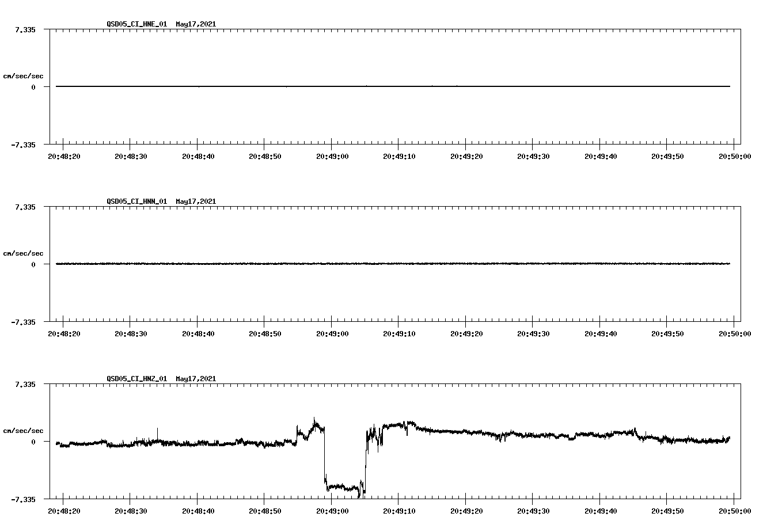Click the flat trace line in HNE plot

click(393, 86)
